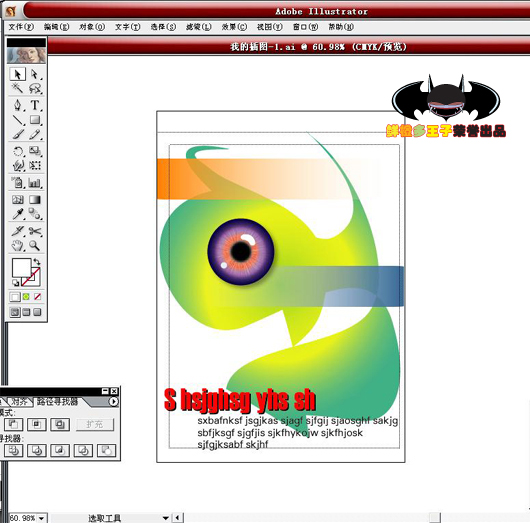This screenshot has height=523, width=530.
Task: Swap fill and stroke colors arrow
Action: 37,261
